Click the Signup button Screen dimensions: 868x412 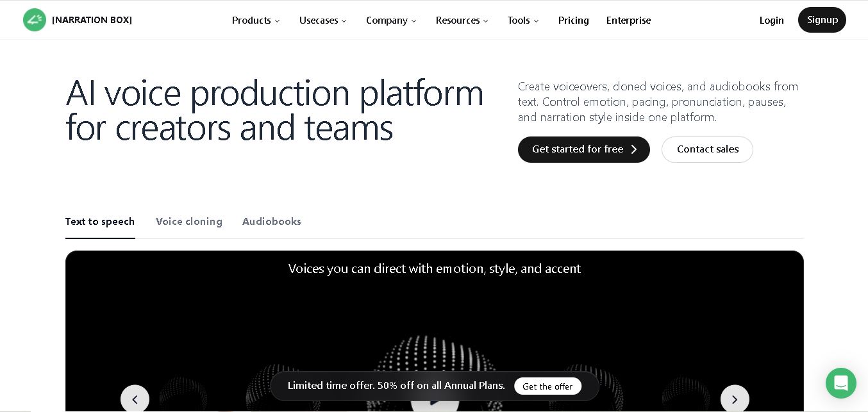(x=822, y=20)
